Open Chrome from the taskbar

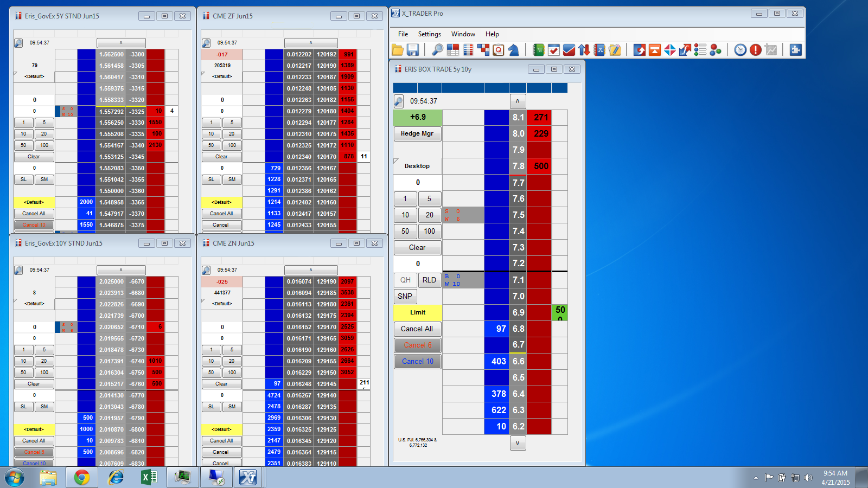coord(82,477)
